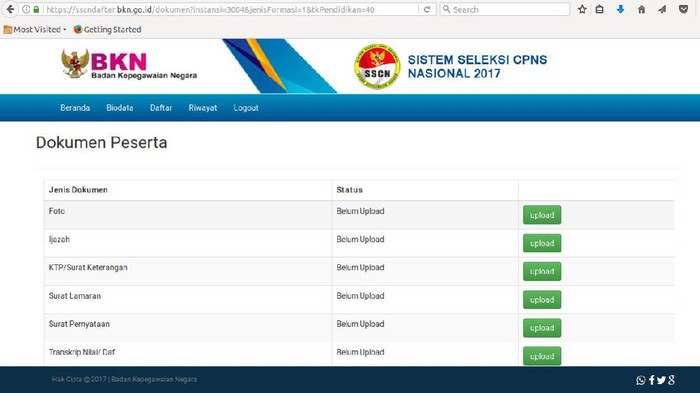Bookmark this page with the star icon
This screenshot has width=700, height=393.
click(582, 9)
